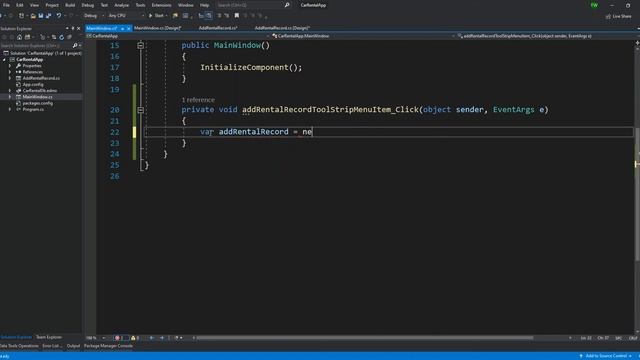Pin the active MainWindow.cs tab
The width and height of the screenshot is (640, 360).
click(122, 29)
